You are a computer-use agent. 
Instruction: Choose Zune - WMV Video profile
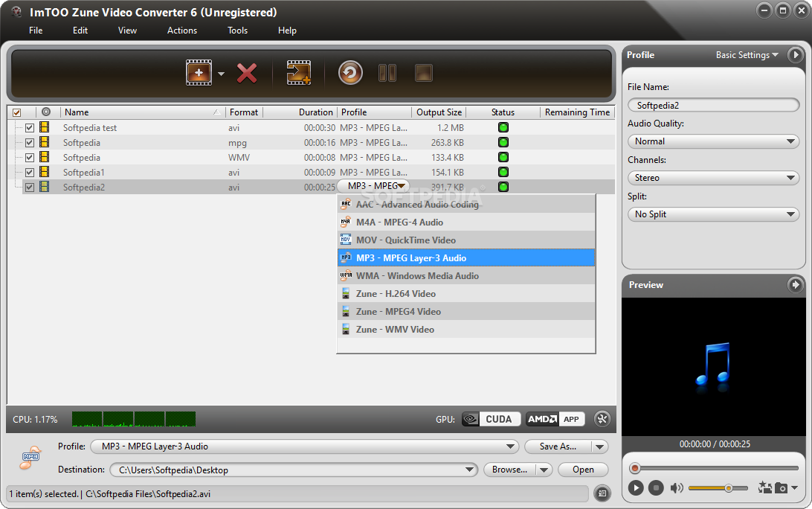[466, 330]
